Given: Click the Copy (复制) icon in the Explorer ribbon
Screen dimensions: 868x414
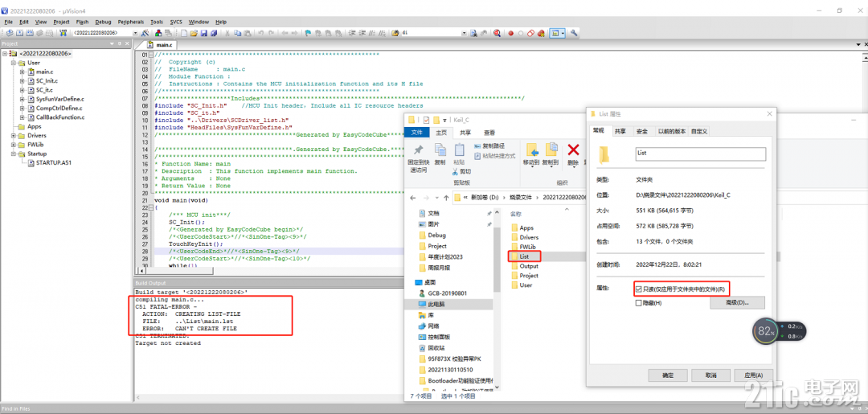Looking at the screenshot, I should click(x=440, y=150).
